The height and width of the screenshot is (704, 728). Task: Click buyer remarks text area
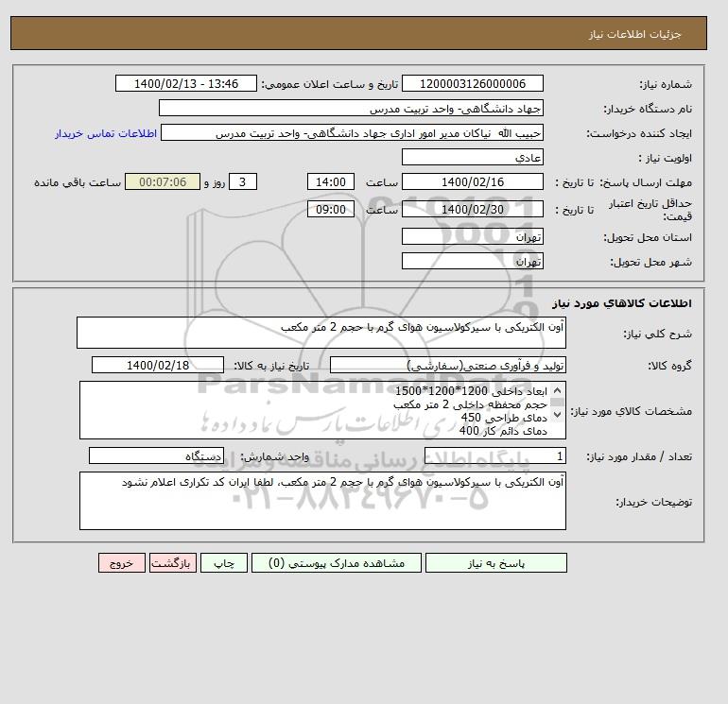click(322, 501)
